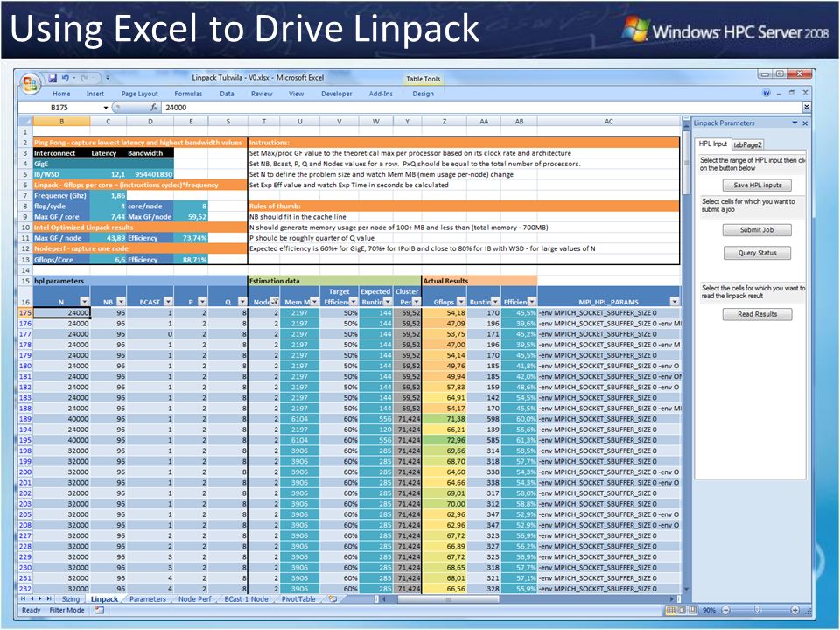Go to the Data ribbon tab
The height and width of the screenshot is (630, 840).
tap(227, 94)
